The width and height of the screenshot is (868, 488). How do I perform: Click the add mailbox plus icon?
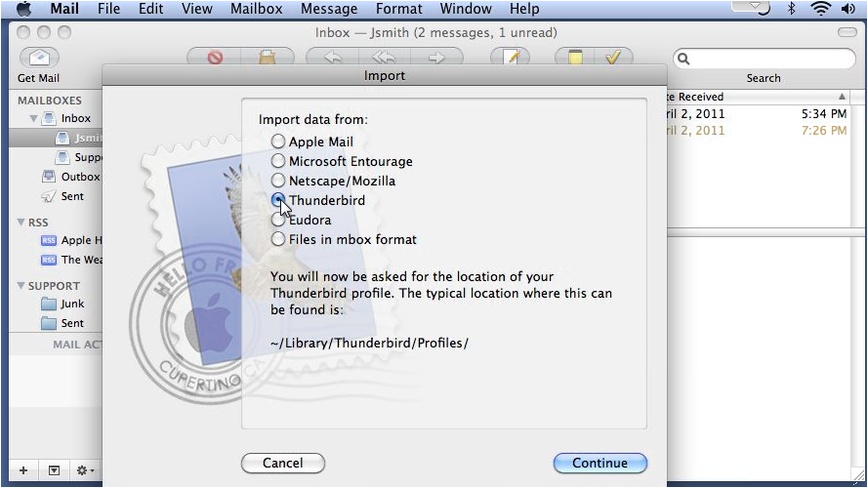(23, 470)
